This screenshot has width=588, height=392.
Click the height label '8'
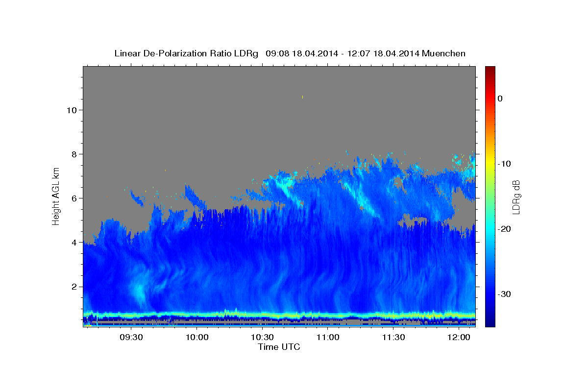pos(73,154)
